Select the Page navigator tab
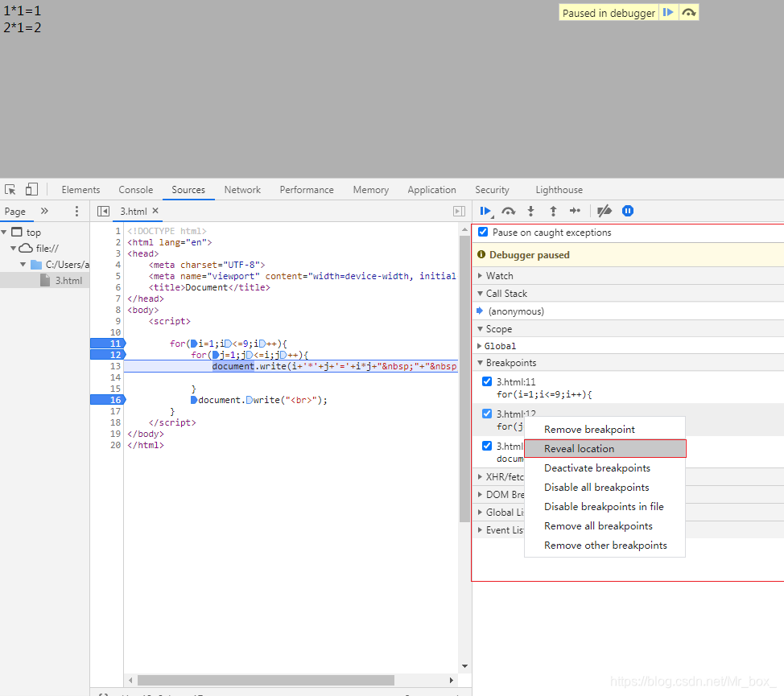The image size is (784, 696). pyautogui.click(x=15, y=212)
